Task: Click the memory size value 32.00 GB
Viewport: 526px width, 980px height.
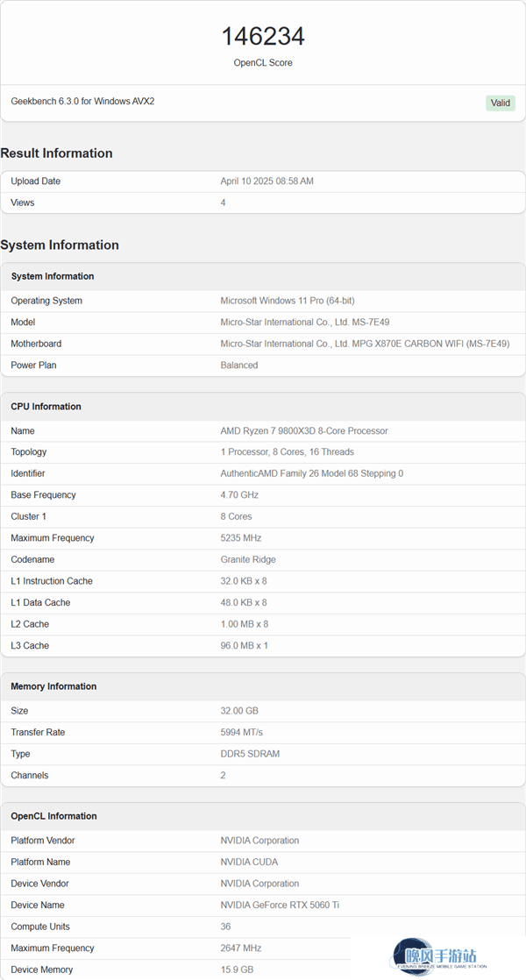Action: click(239, 711)
